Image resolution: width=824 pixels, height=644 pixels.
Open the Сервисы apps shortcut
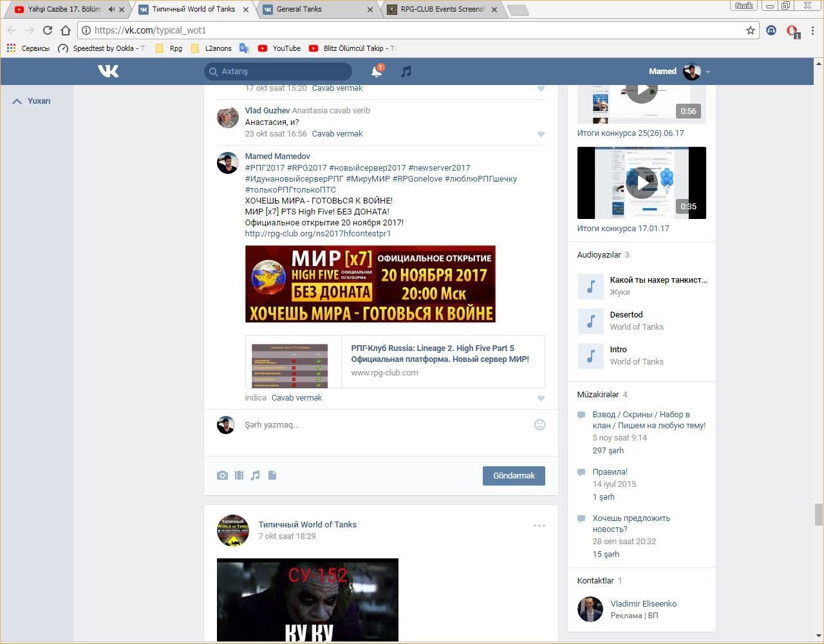click(28, 48)
